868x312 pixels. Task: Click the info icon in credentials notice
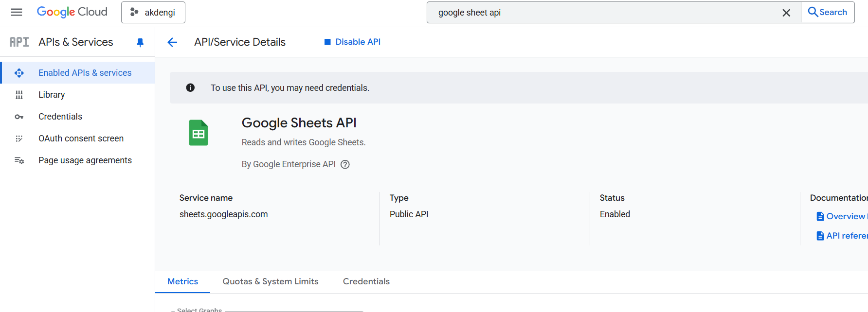(x=190, y=87)
